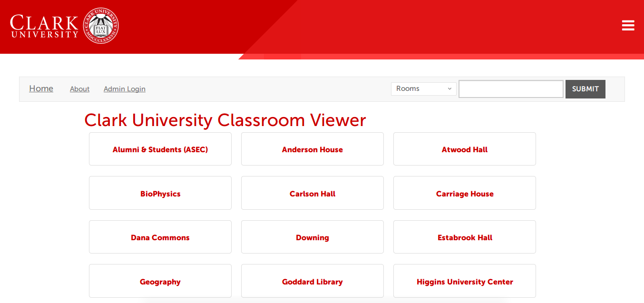Open the About page link

click(x=79, y=89)
